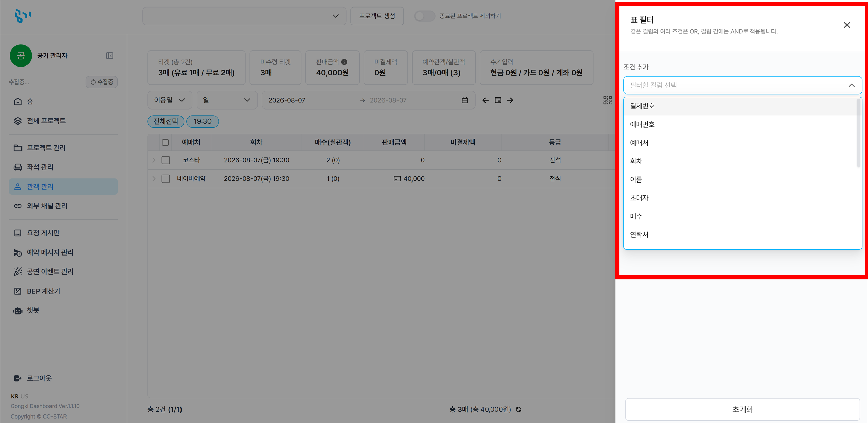This screenshot has width=868, height=423.
Task: Click the 초기화 button
Action: [742, 409]
